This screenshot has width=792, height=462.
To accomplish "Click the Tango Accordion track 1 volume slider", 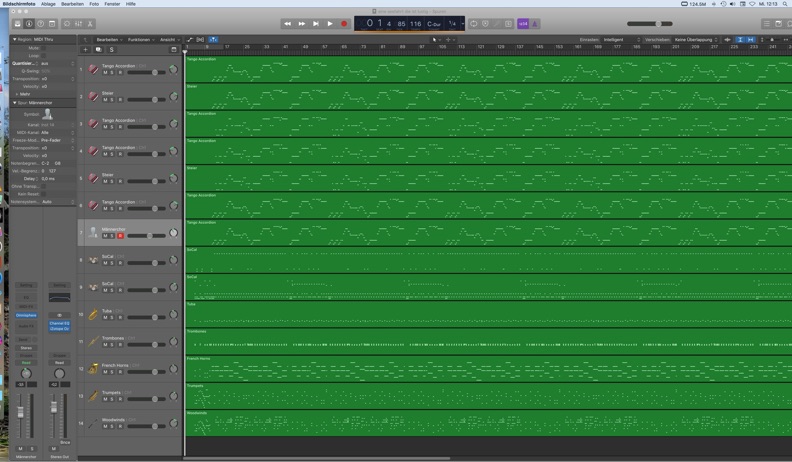I will click(x=146, y=73).
